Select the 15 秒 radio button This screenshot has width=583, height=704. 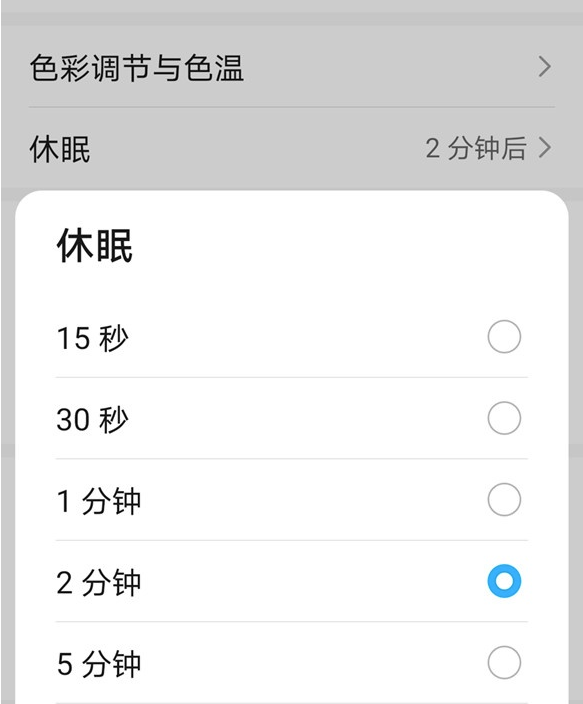[x=504, y=337]
